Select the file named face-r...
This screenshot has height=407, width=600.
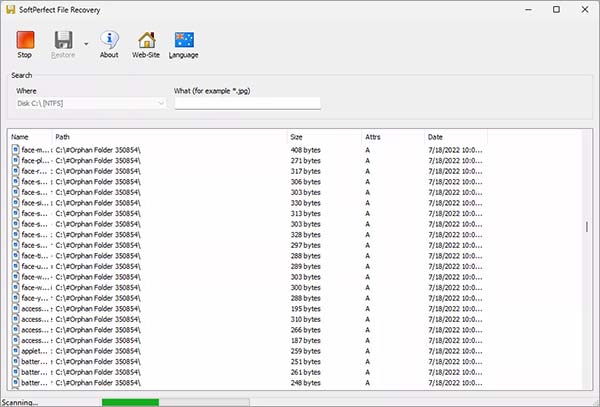[35, 171]
